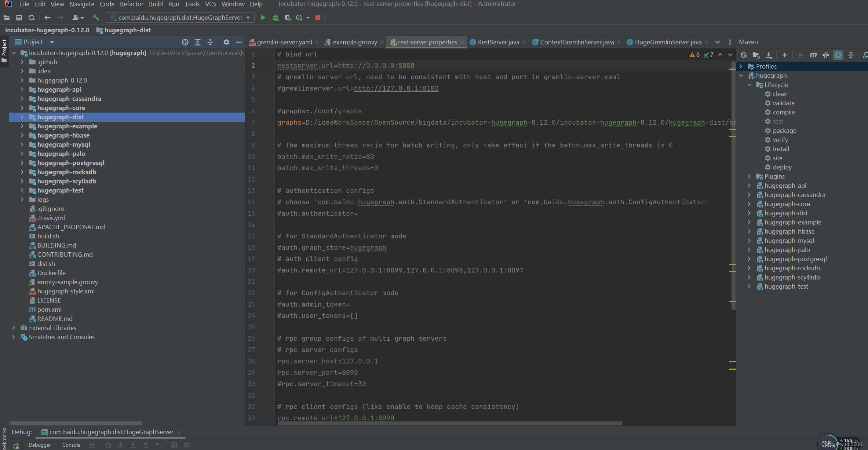Click the Navigate back arrow icon

pyautogui.click(x=48, y=18)
